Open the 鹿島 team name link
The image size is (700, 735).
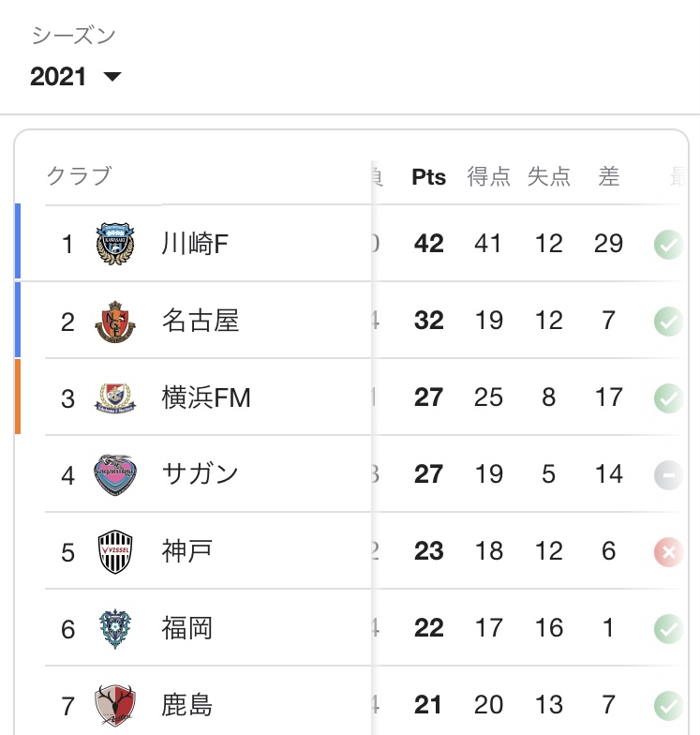pos(187,705)
